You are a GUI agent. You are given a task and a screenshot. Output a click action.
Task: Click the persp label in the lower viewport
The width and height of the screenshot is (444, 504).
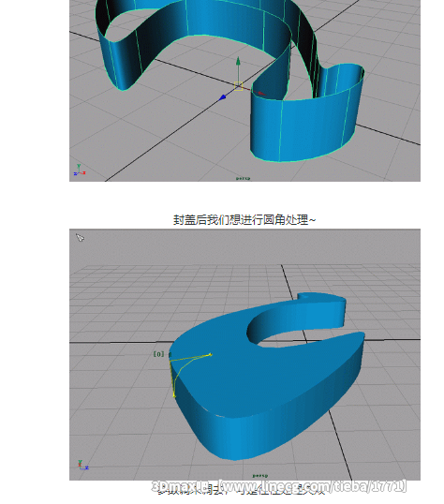260,475
